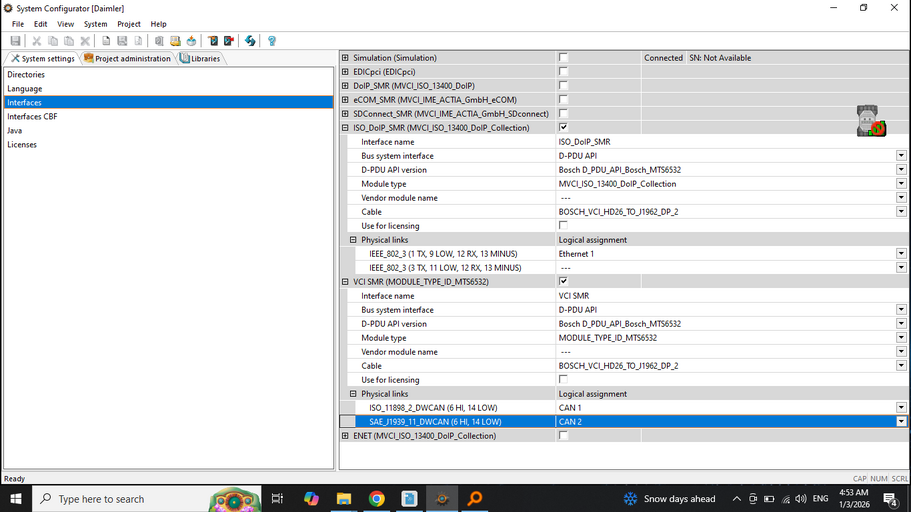Viewport: 911px width, 512px height.
Task: Select Java in the settings list
Action: [168, 130]
